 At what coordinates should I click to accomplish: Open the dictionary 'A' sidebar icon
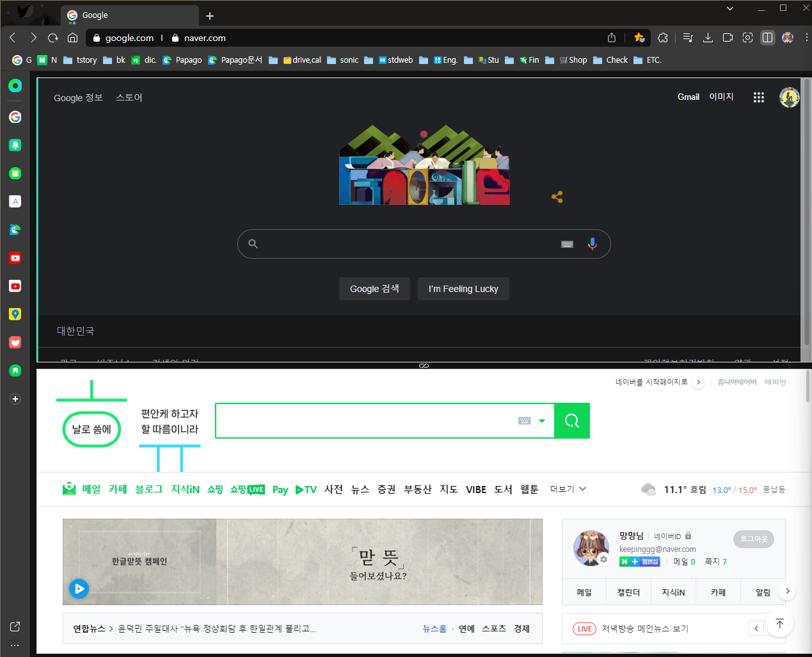coord(15,202)
